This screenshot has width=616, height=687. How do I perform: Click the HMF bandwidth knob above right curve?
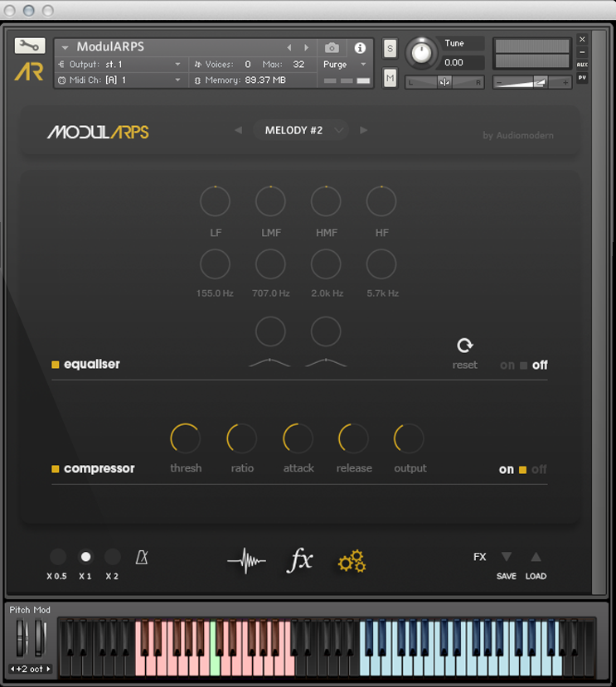point(326,331)
